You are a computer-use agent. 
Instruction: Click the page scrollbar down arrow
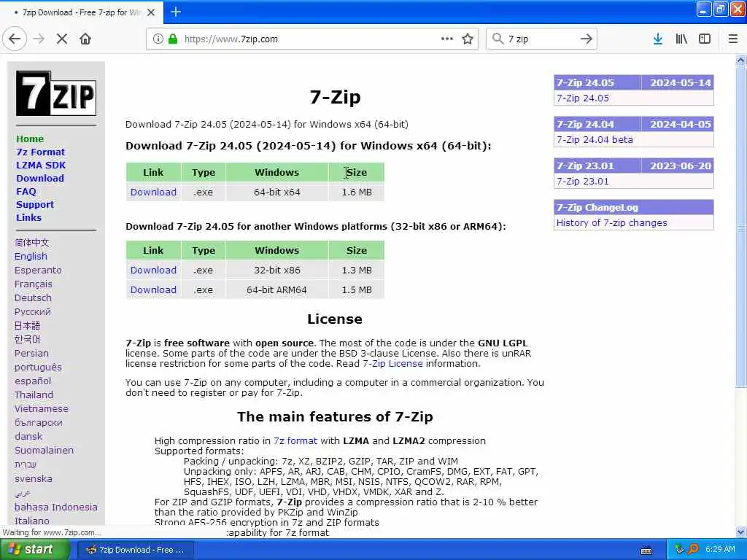[x=740, y=532]
